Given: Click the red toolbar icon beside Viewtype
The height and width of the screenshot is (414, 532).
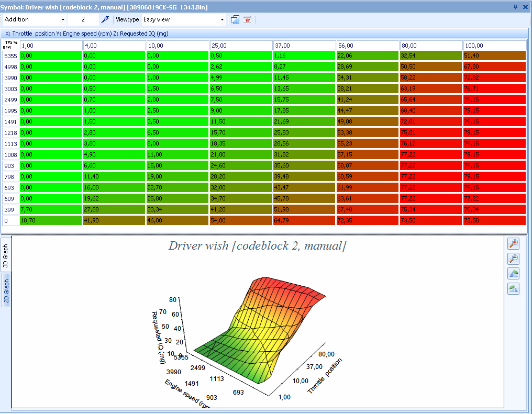Looking at the screenshot, I should coord(247,19).
